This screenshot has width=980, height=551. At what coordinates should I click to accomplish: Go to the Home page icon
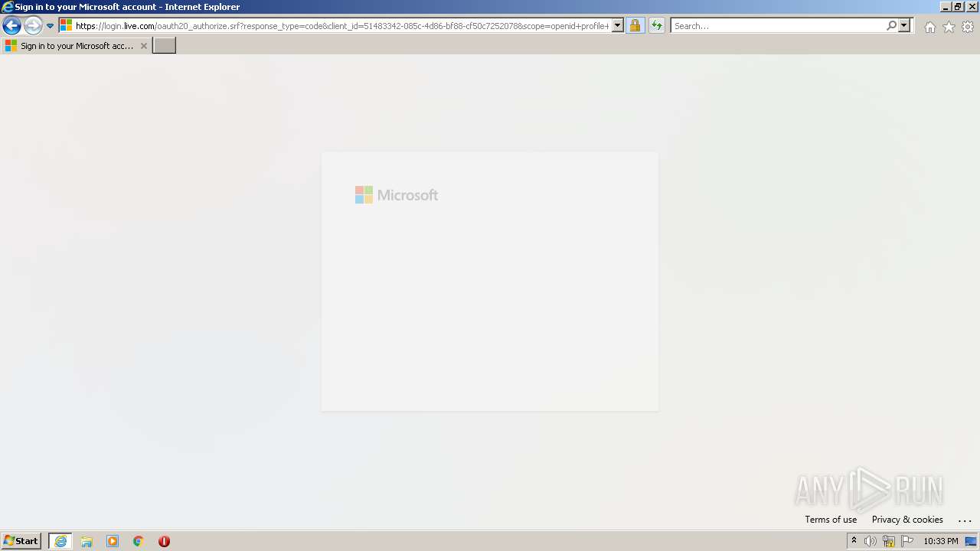pyautogui.click(x=929, y=27)
